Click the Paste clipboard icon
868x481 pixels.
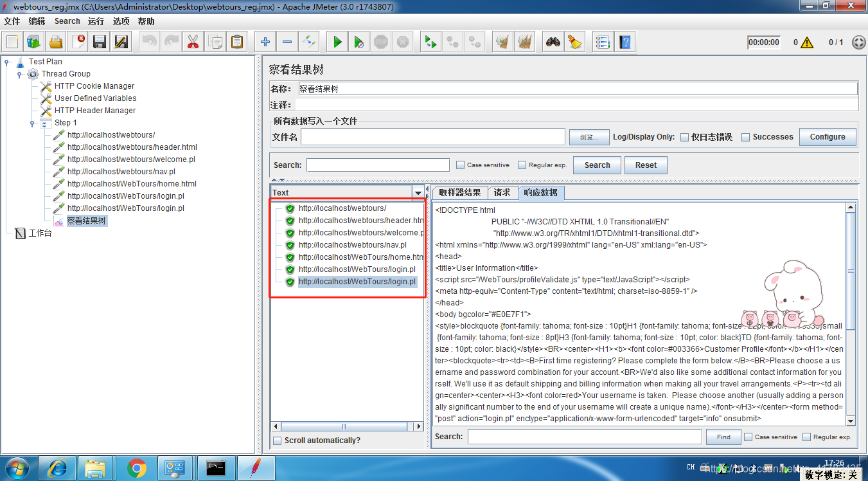[x=237, y=42]
